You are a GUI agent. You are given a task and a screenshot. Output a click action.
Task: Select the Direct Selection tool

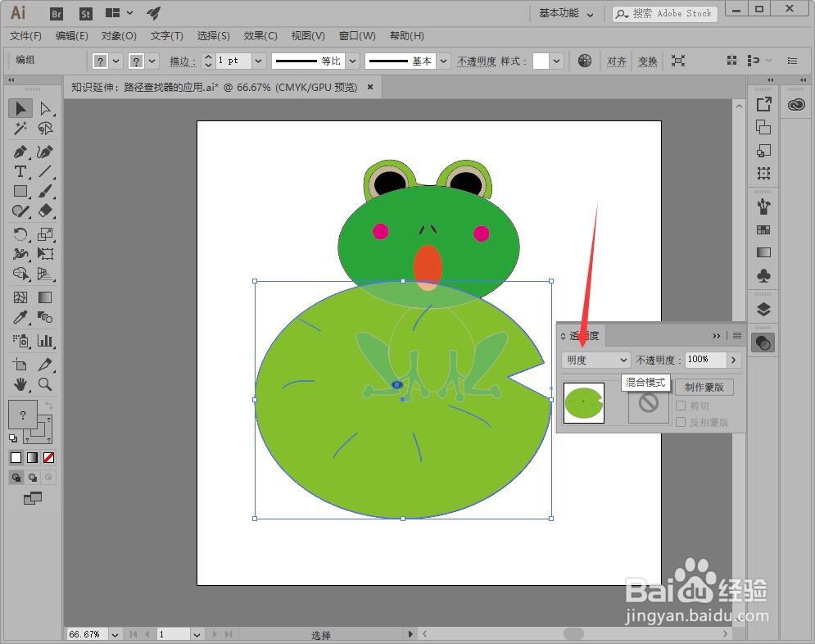tap(47, 108)
